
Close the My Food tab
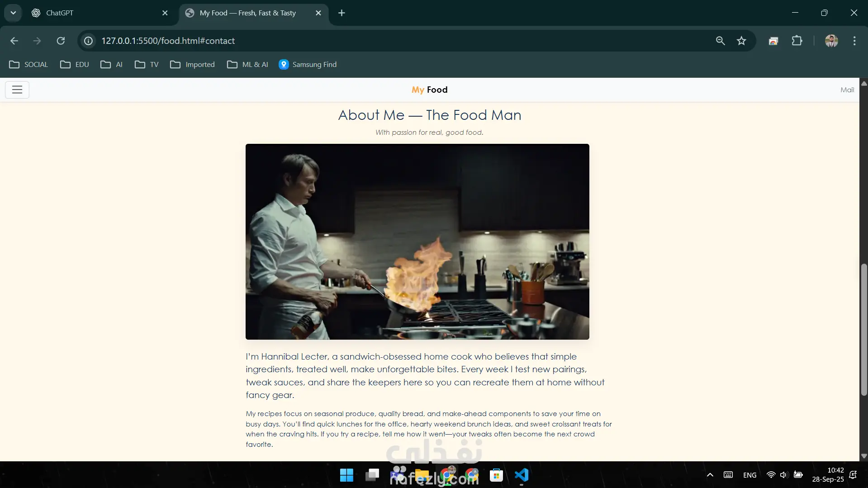click(318, 13)
